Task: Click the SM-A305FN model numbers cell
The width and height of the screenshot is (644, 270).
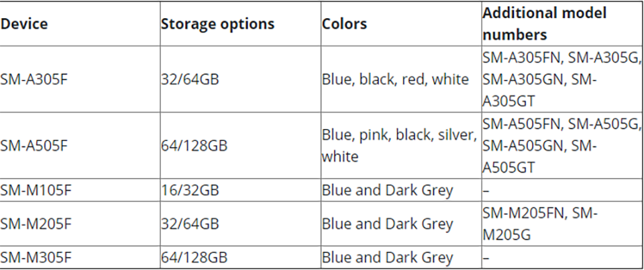Action: coord(562,79)
